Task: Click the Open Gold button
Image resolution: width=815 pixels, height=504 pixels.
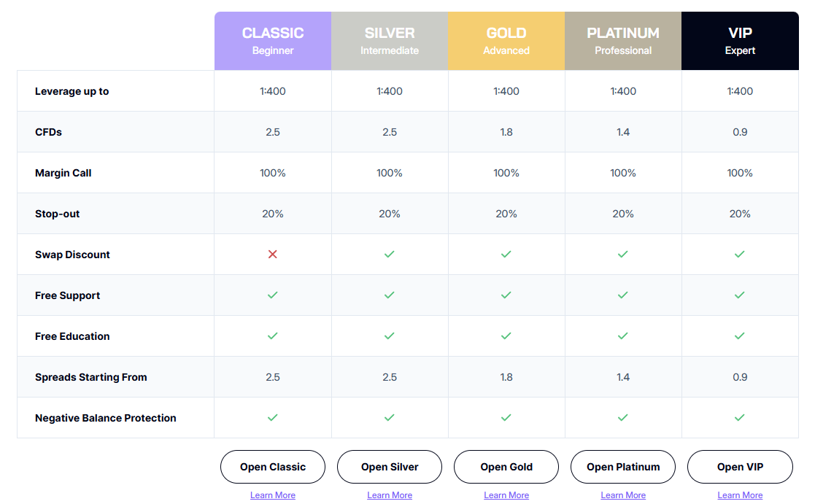Action: tap(506, 467)
